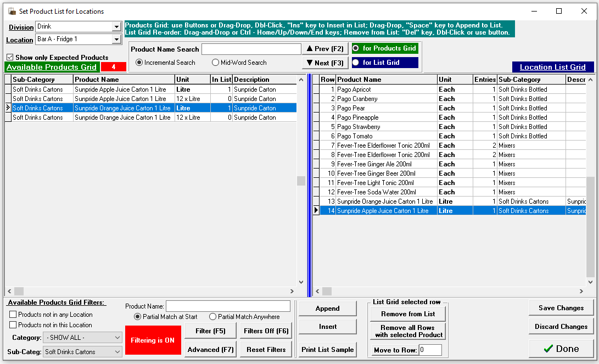Click the Next (F3) down-arrow button

[x=325, y=63]
